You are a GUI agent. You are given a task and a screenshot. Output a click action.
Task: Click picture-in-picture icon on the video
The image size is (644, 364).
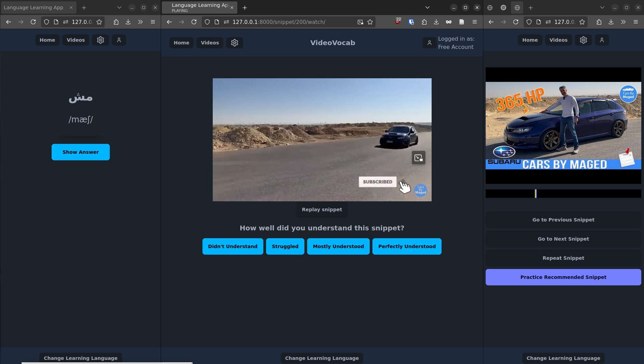click(418, 158)
